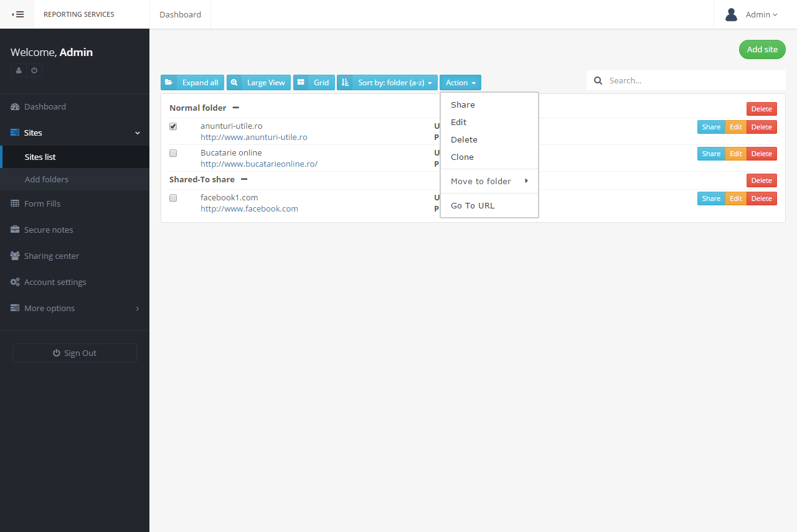Open Sharing center in the sidebar
Viewport: 797px width, 532px height.
click(51, 256)
